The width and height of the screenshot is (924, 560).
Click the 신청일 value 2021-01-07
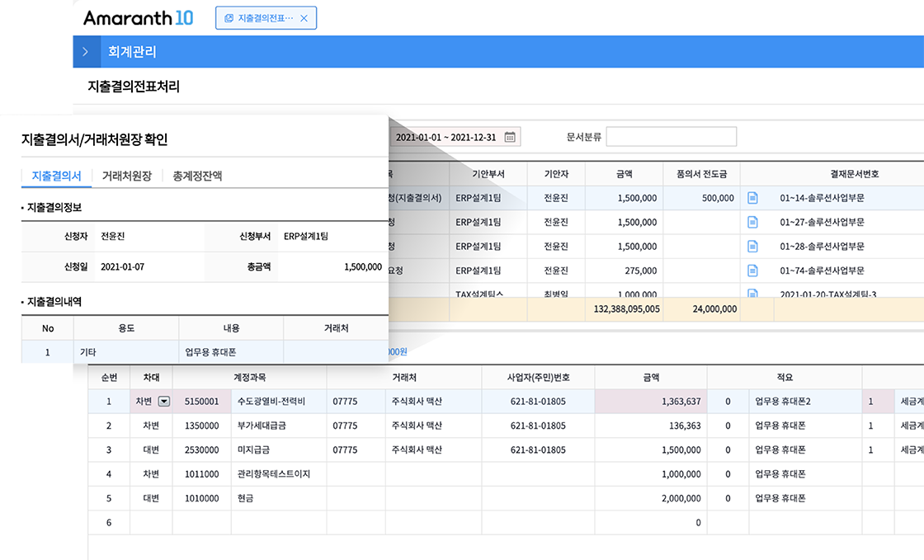tap(123, 266)
